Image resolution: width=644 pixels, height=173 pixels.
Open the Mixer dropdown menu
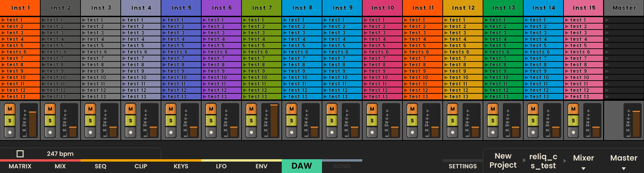583,161
